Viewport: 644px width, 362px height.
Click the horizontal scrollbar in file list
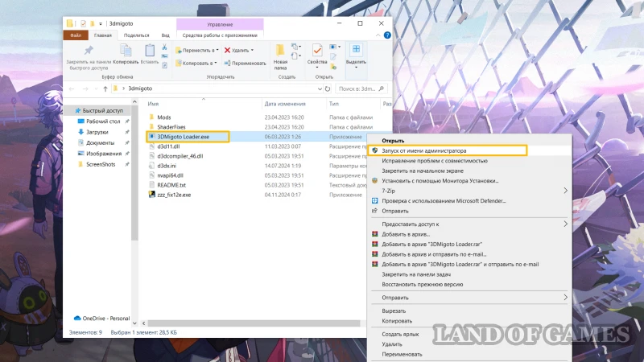(254, 323)
